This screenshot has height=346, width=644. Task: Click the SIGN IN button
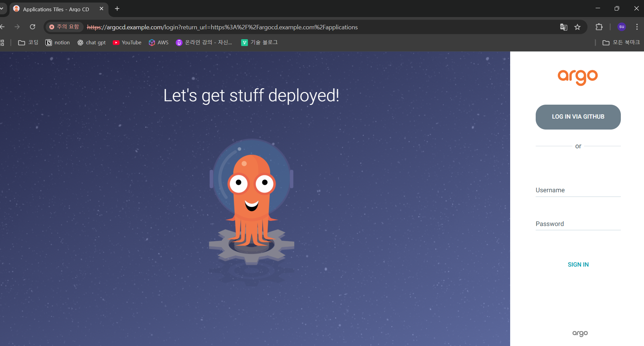[x=578, y=265]
